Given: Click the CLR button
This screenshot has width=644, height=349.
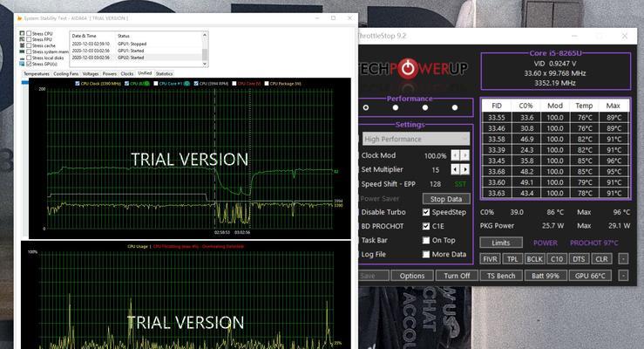Looking at the screenshot, I should (x=601, y=259).
